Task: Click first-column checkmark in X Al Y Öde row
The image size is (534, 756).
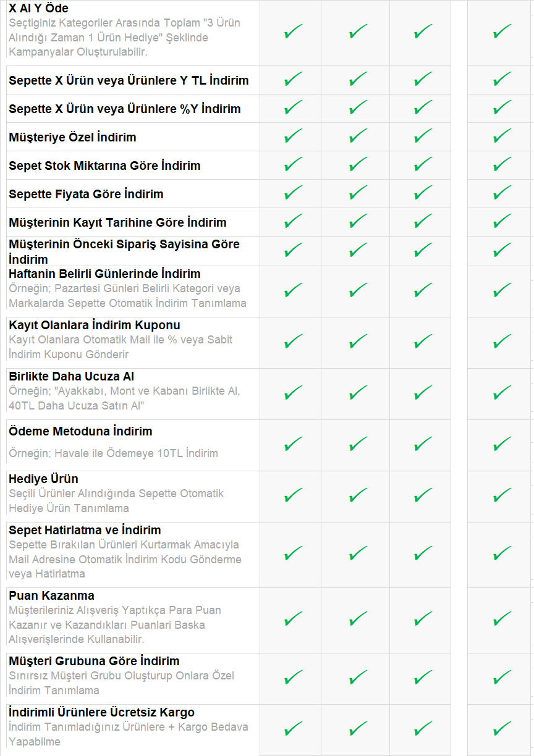Action: pyautogui.click(x=293, y=31)
